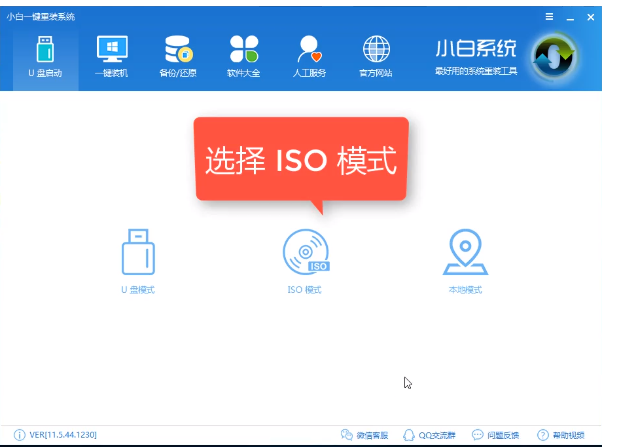623x448 pixels.
Task: Open the 备份/还原 tab
Action: (x=178, y=57)
